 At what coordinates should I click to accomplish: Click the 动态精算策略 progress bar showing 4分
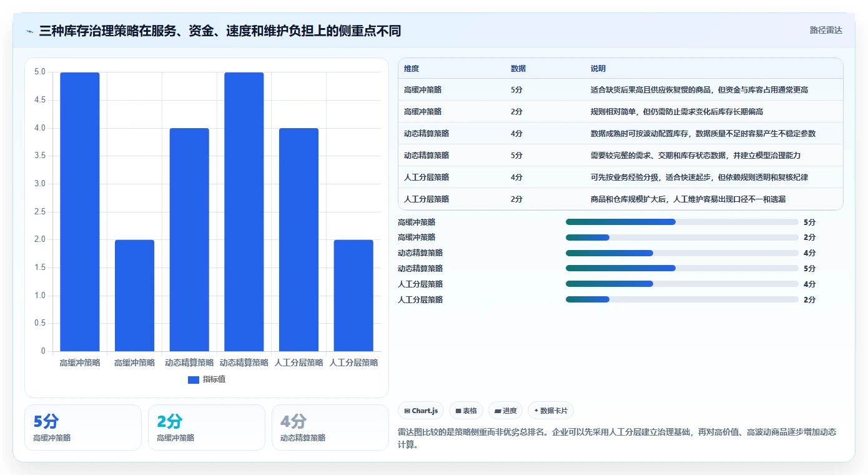pos(682,253)
